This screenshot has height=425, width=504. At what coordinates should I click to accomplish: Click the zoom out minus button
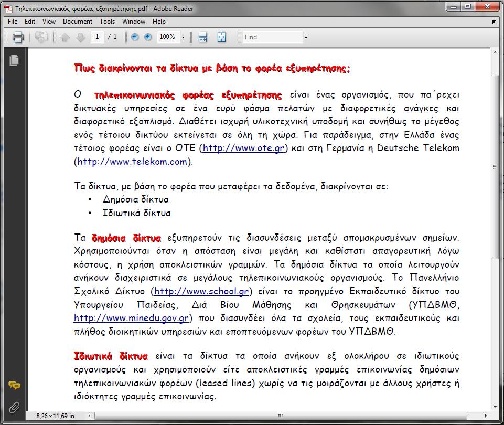point(135,37)
